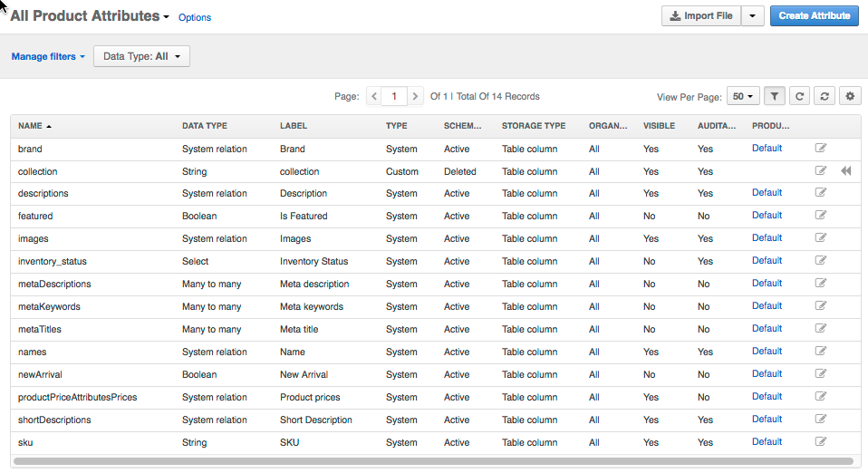Image resolution: width=868 pixels, height=473 pixels.
Task: Open Default link in sku row
Action: tap(767, 441)
